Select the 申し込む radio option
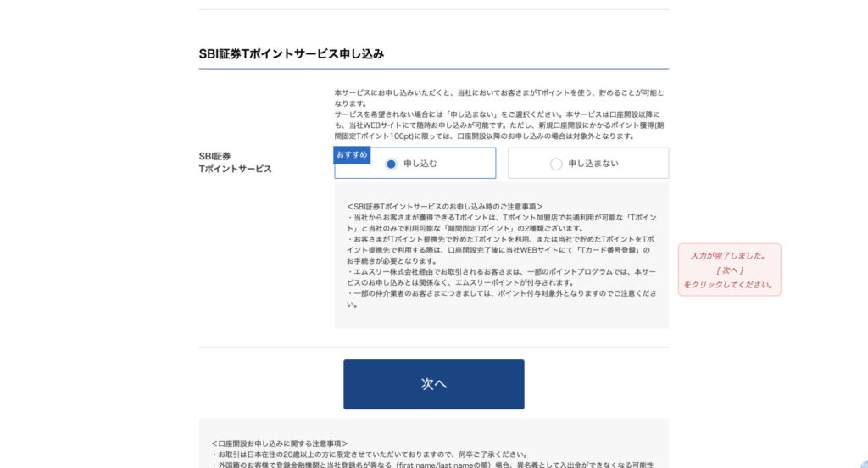This screenshot has height=468, width=868. [x=415, y=164]
